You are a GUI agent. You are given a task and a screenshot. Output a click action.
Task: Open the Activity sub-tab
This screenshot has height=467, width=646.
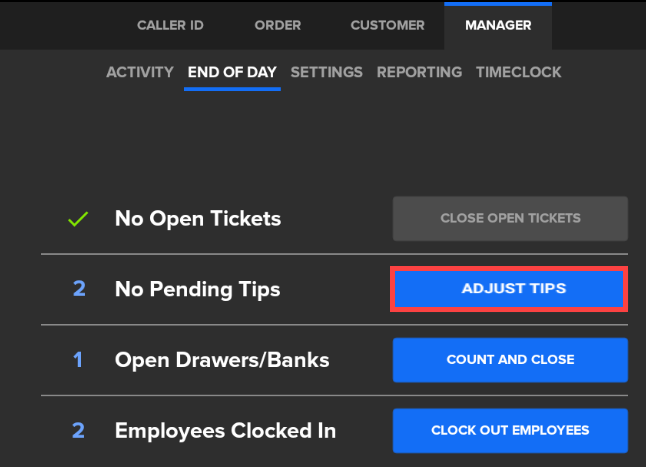(141, 72)
